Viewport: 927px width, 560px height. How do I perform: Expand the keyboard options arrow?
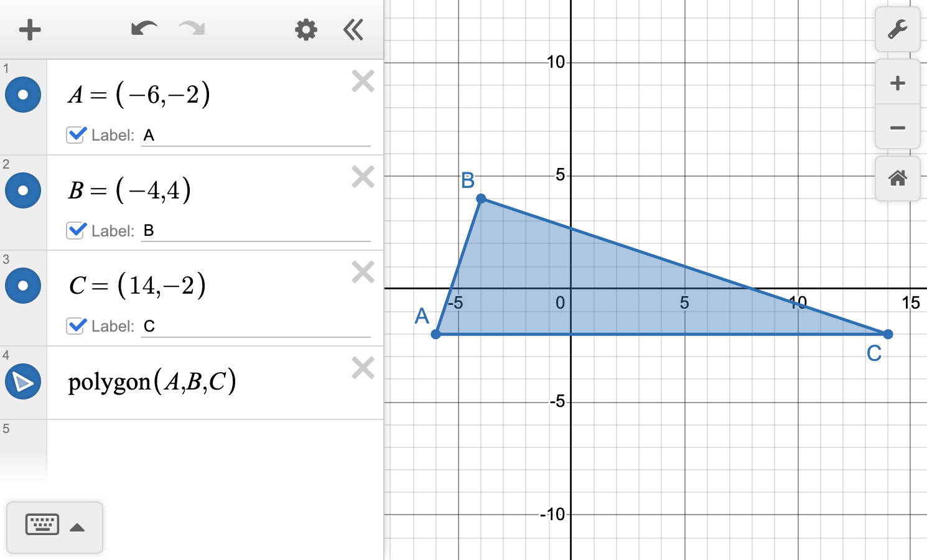click(77, 527)
